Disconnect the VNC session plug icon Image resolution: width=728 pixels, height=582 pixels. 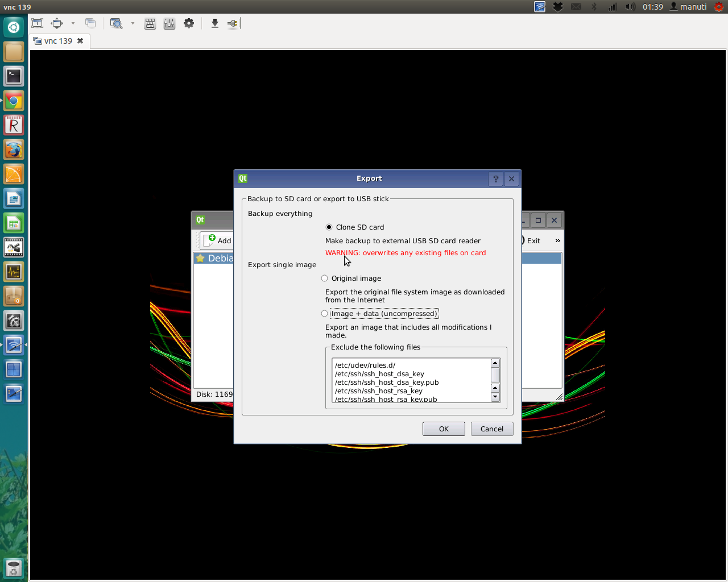[233, 23]
